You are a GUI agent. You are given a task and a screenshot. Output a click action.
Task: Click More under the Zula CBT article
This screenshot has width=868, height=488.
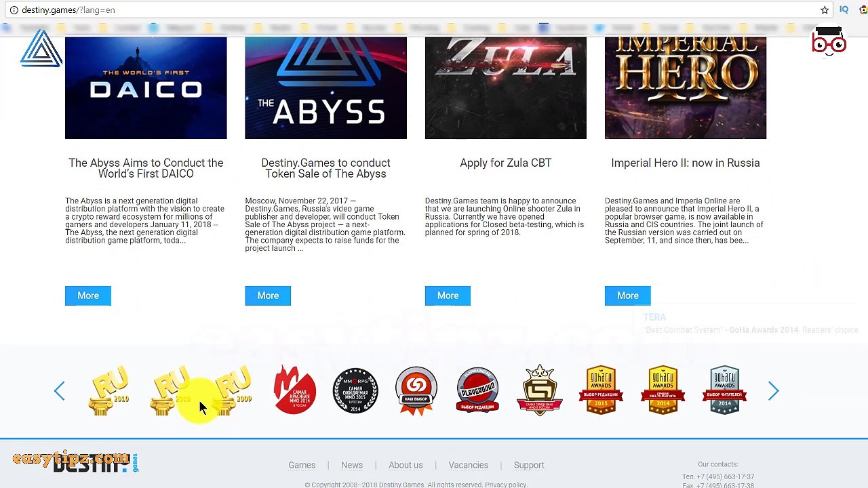pos(448,296)
